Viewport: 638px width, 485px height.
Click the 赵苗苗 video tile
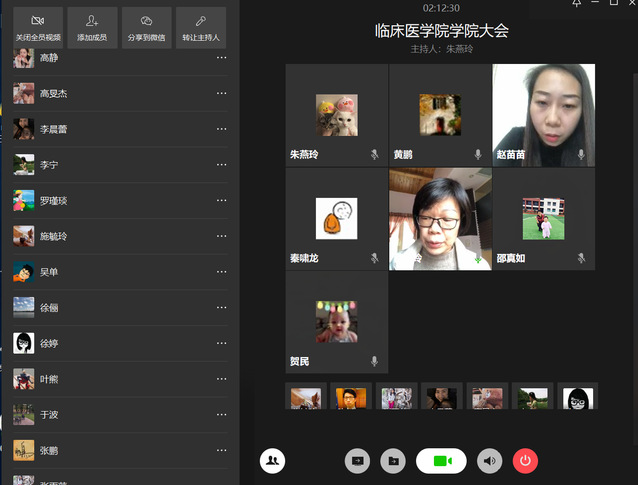click(543, 115)
